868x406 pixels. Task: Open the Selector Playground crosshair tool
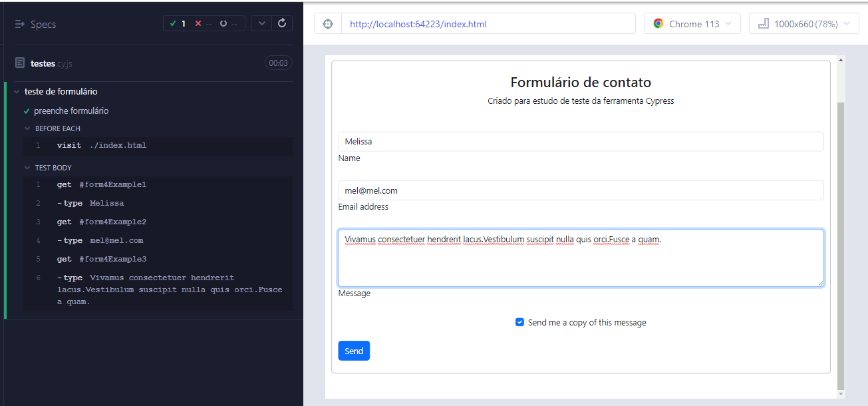click(x=327, y=23)
